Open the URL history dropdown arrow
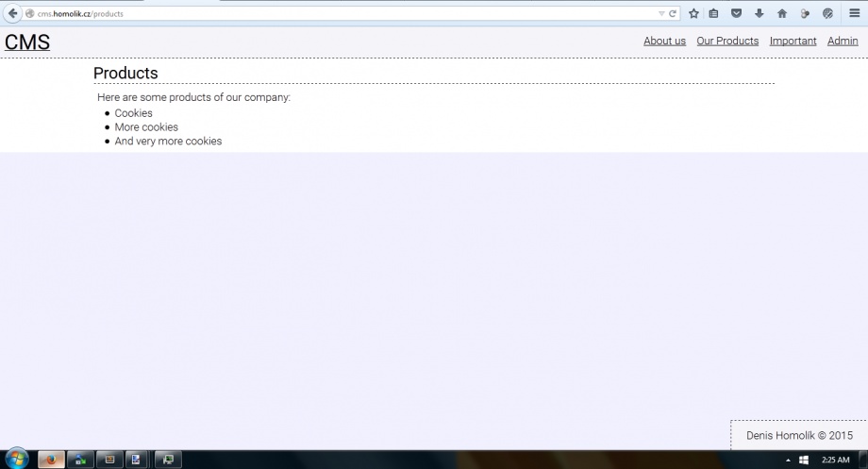The width and height of the screenshot is (868, 469). tap(661, 14)
